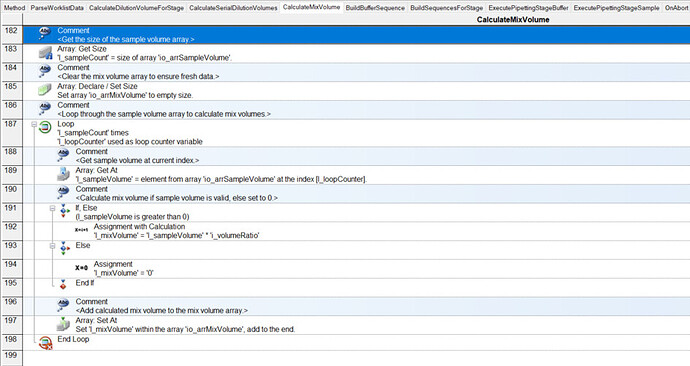Viewport: 690px width, 366px height.
Task: Click the '(l_sampleVolume is greater than 0)' condition
Action: 132,216
